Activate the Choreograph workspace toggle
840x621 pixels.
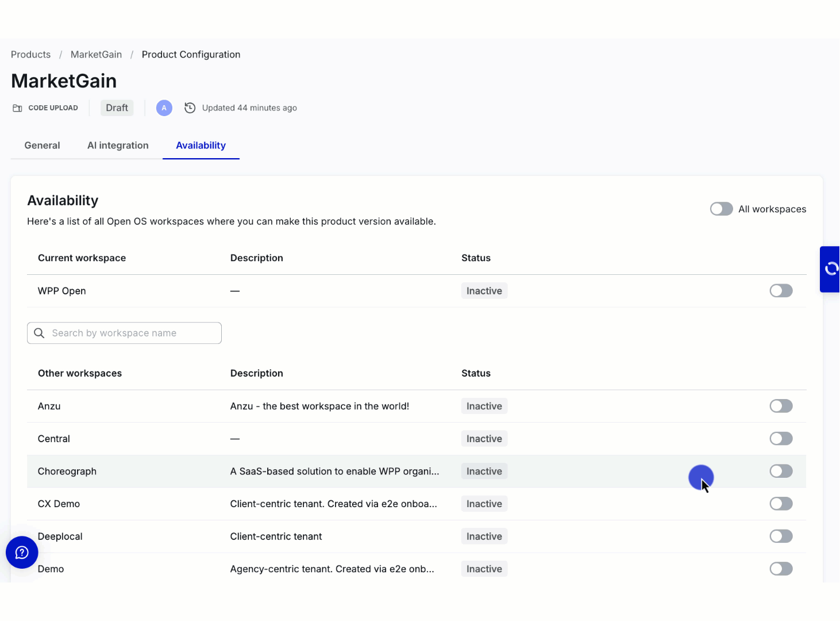click(781, 471)
